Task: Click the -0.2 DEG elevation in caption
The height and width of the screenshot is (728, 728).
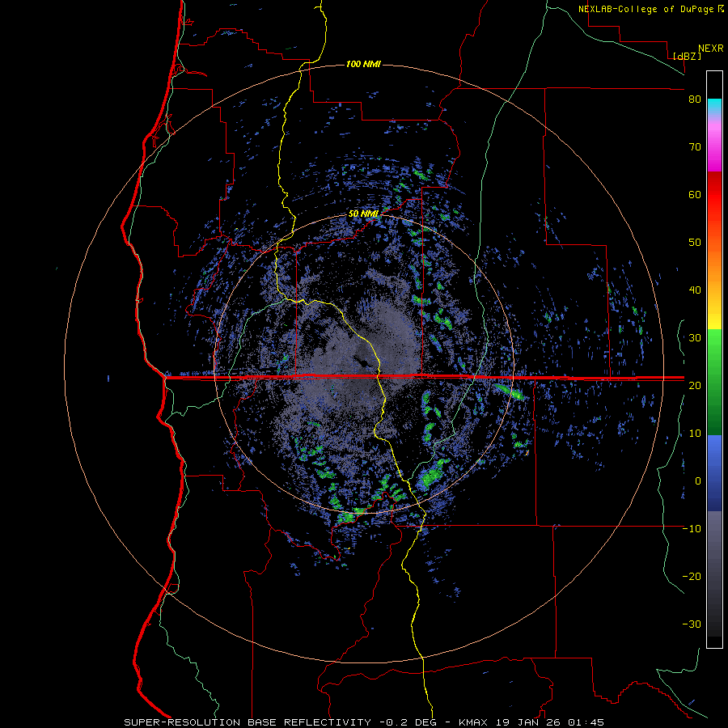Action: click(x=410, y=722)
